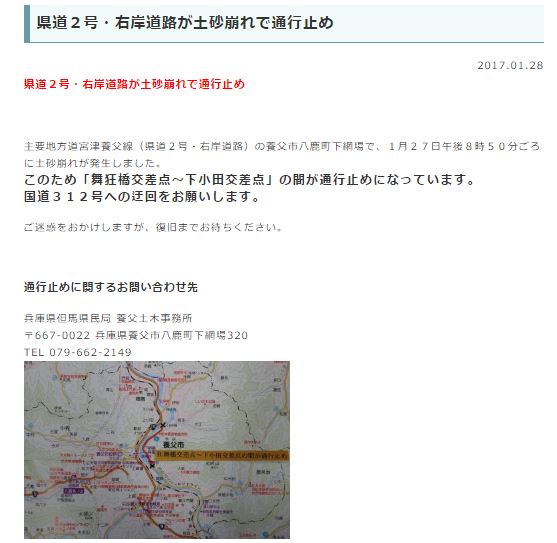This screenshot has height=543, width=557.
Task: Click the sentence ご迷惑をおかけしますが
Action: pyautogui.click(x=153, y=227)
